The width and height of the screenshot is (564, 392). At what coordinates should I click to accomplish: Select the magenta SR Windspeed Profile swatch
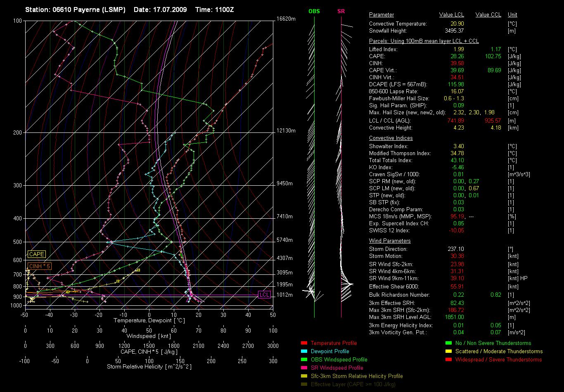[304, 368]
